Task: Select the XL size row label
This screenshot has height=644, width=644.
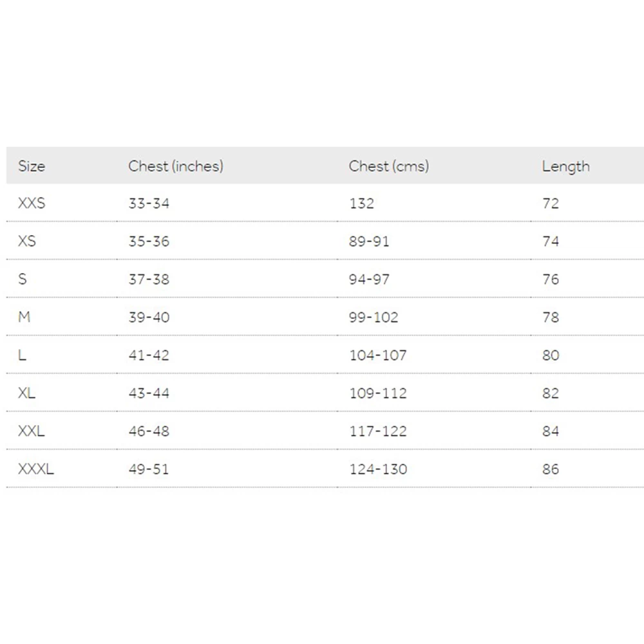Action: (x=26, y=393)
